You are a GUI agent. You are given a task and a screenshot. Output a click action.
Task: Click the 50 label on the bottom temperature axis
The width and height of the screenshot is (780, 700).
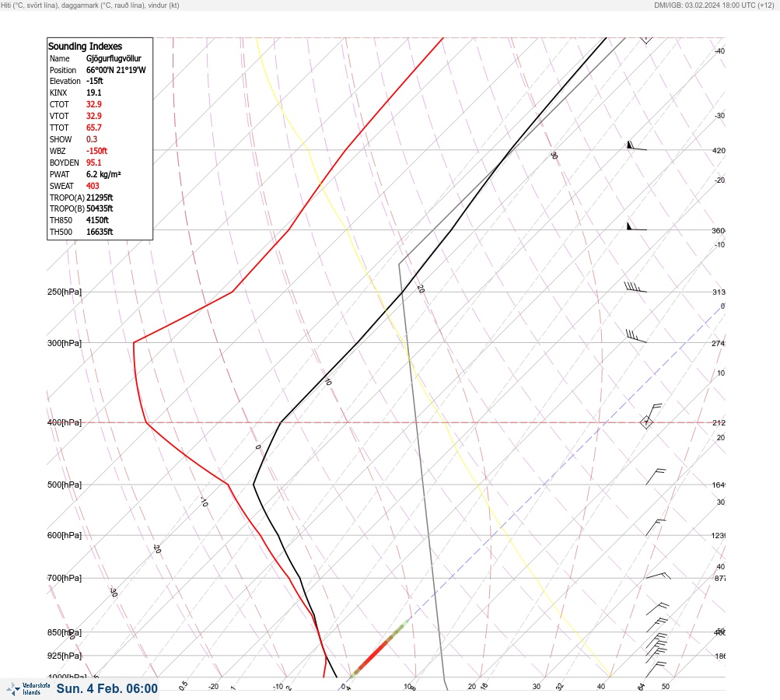point(666,687)
